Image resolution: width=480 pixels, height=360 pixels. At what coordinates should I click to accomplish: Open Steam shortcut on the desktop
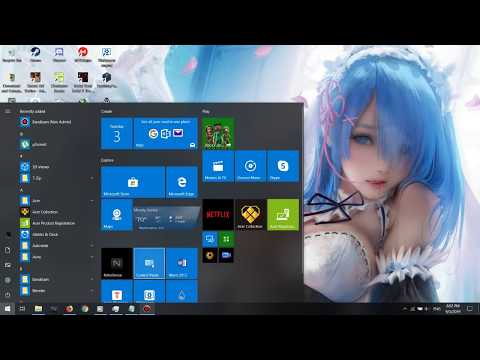click(x=36, y=55)
